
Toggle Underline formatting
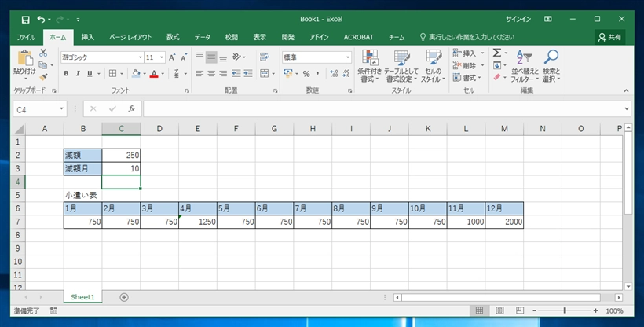(90, 74)
